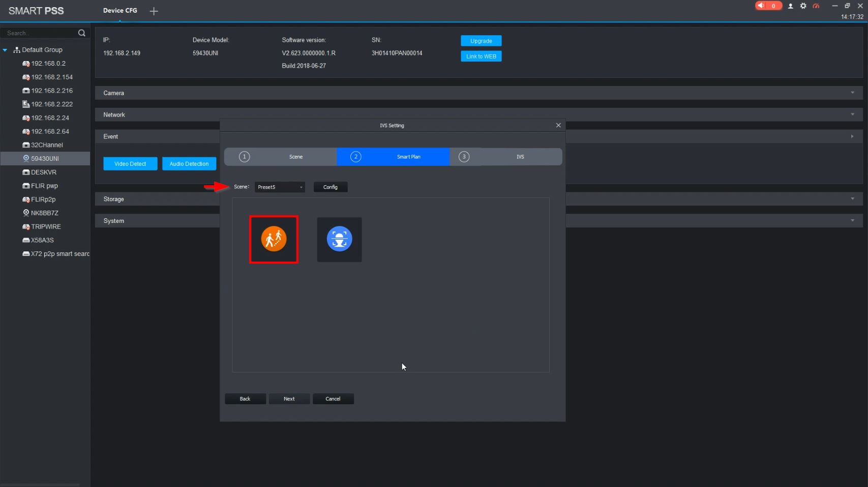Go to step 3 IVS
Screen dimensions: 868x487
point(506,157)
